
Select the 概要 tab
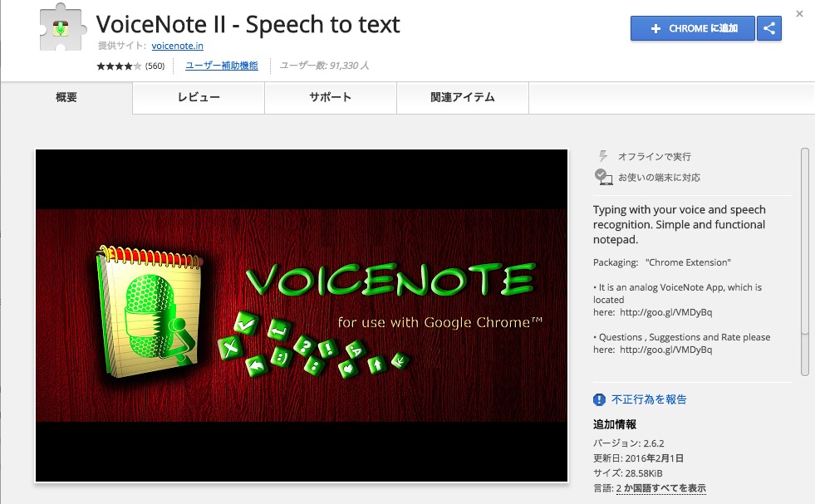point(66,98)
